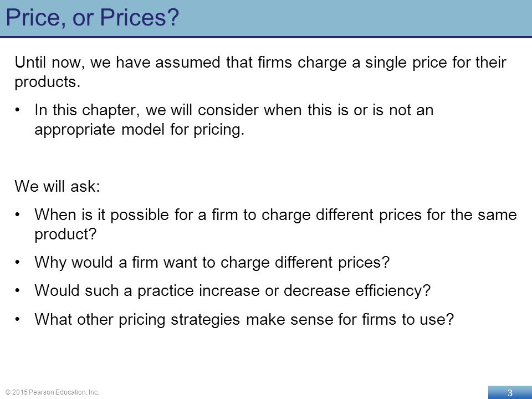Screen dimensions: 532x399
Task: Click the bullet 'Would such a practice increase'
Action: coord(232,291)
